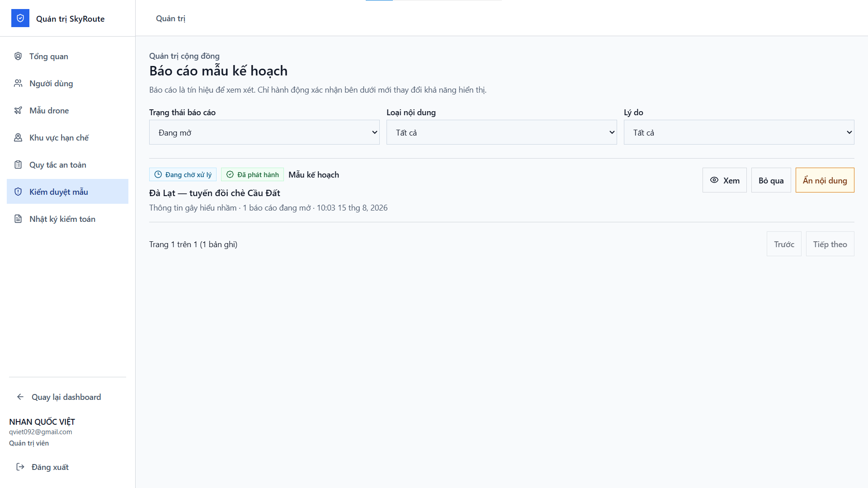Dismiss the report with Bỏ qua
Viewport: 868px width, 488px height.
[x=771, y=180]
